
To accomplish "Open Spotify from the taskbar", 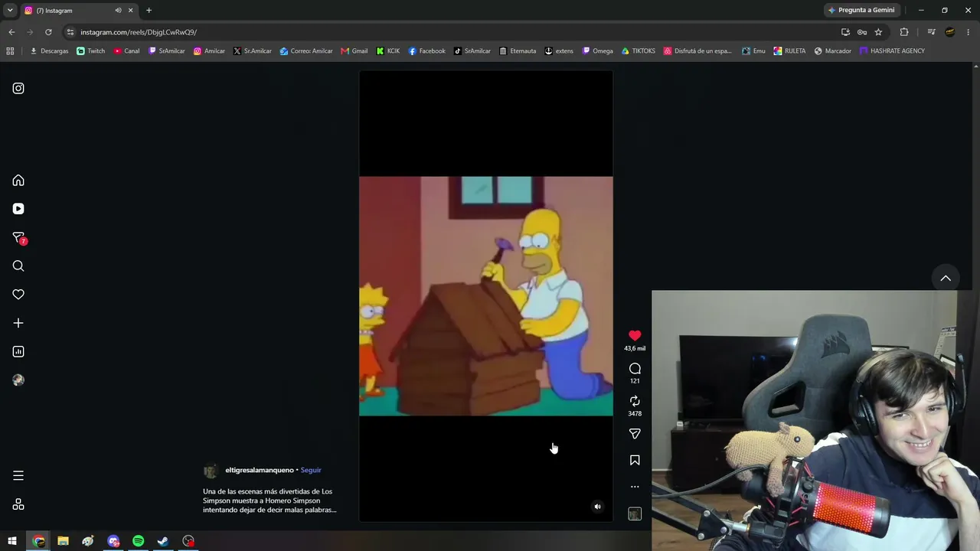I will coord(138,541).
